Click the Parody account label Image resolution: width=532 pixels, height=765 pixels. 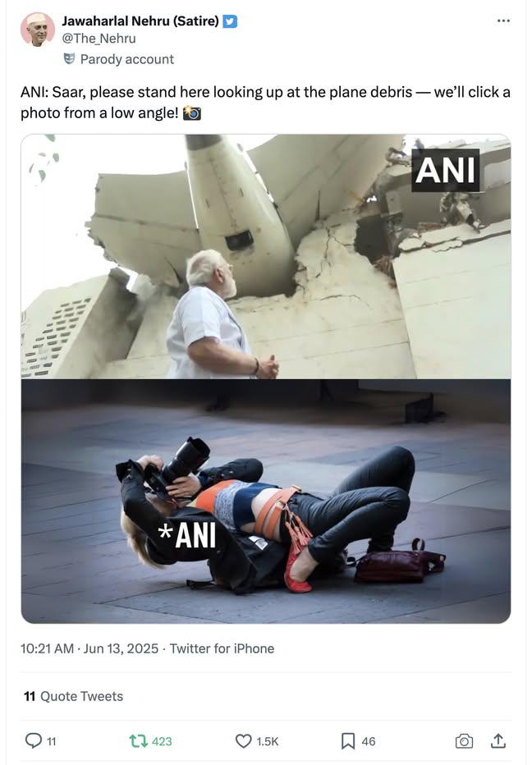point(127,59)
